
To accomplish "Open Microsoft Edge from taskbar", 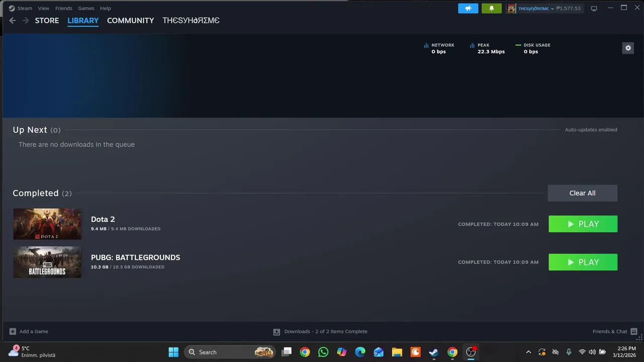I will pos(360,352).
